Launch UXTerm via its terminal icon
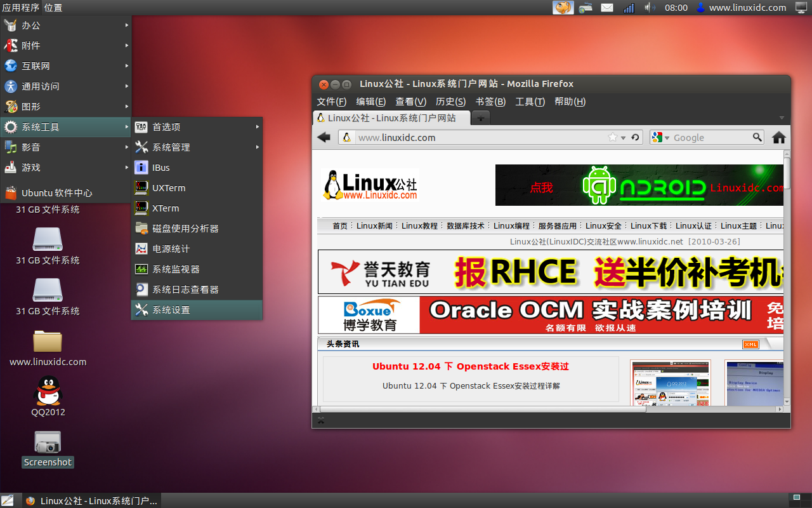The height and width of the screenshot is (508, 812). click(141, 188)
